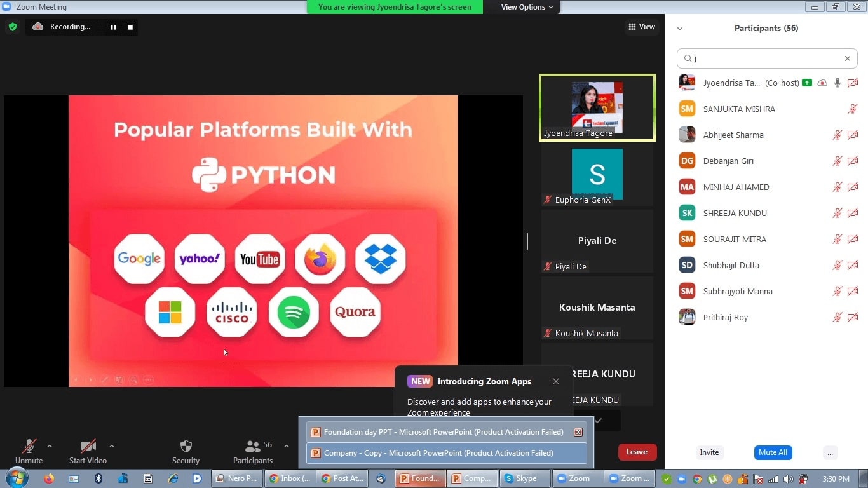
Task: Unmute your microphone
Action: click(29, 451)
